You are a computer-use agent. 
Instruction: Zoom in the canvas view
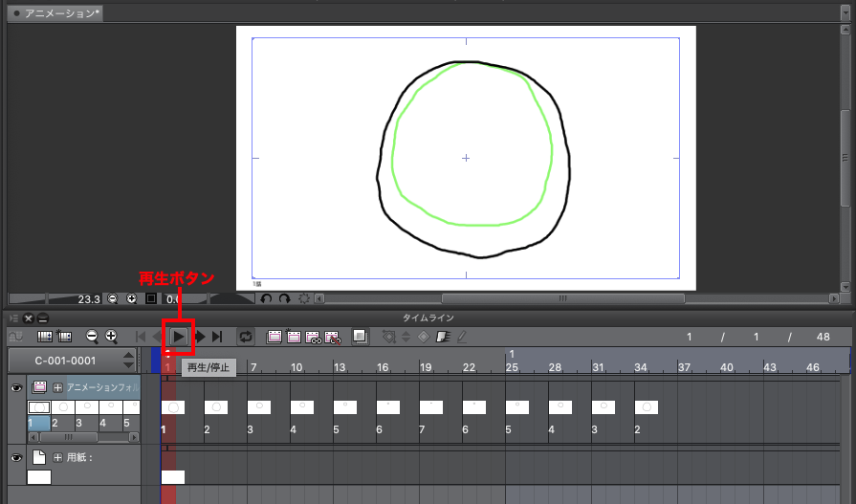click(132, 298)
